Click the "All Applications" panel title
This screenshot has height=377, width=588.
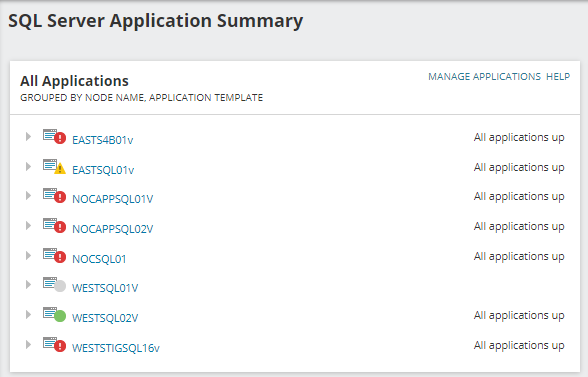[x=74, y=81]
